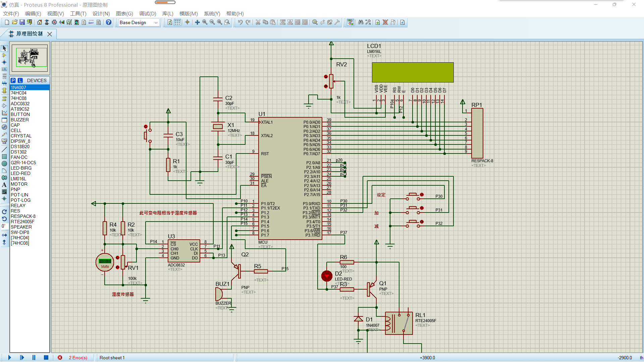Select the AT89C52 device in list
Screen dimensions: 644x362
click(20, 109)
